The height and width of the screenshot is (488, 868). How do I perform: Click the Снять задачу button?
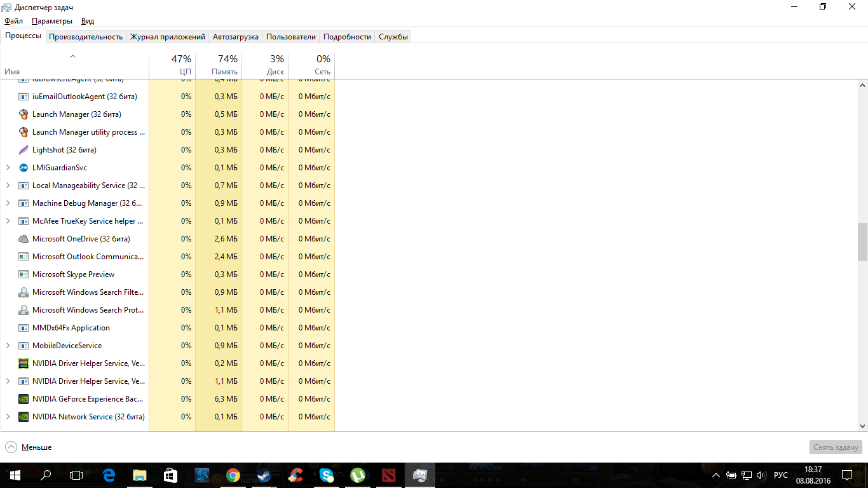[x=836, y=447]
